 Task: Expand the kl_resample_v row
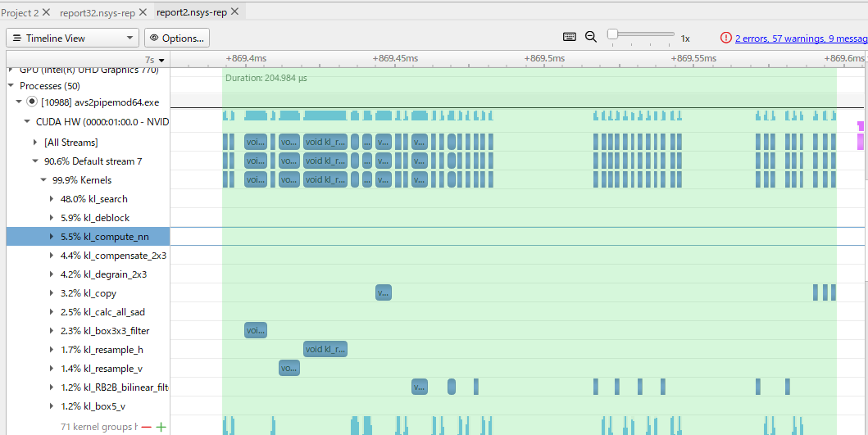pyautogui.click(x=52, y=368)
